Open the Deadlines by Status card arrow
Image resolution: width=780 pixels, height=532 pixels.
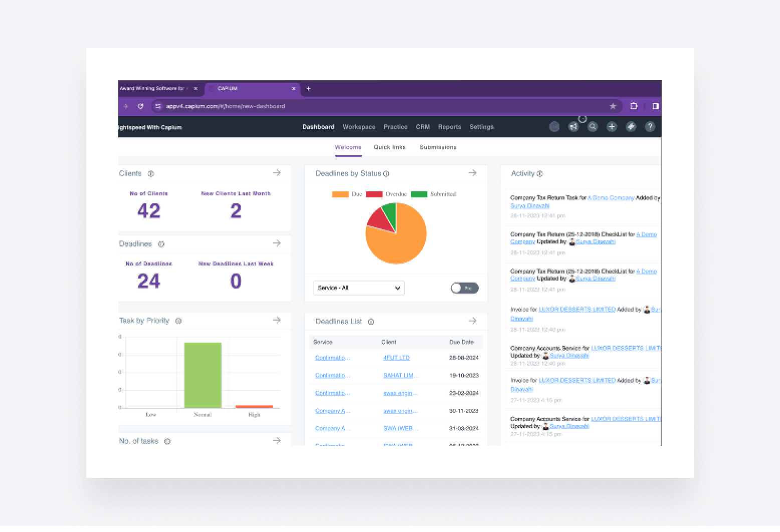pyautogui.click(x=473, y=173)
